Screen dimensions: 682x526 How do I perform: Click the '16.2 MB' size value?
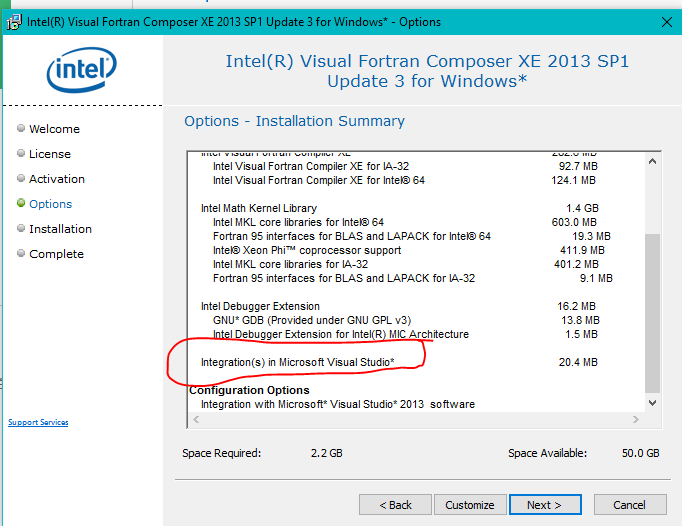pos(577,306)
